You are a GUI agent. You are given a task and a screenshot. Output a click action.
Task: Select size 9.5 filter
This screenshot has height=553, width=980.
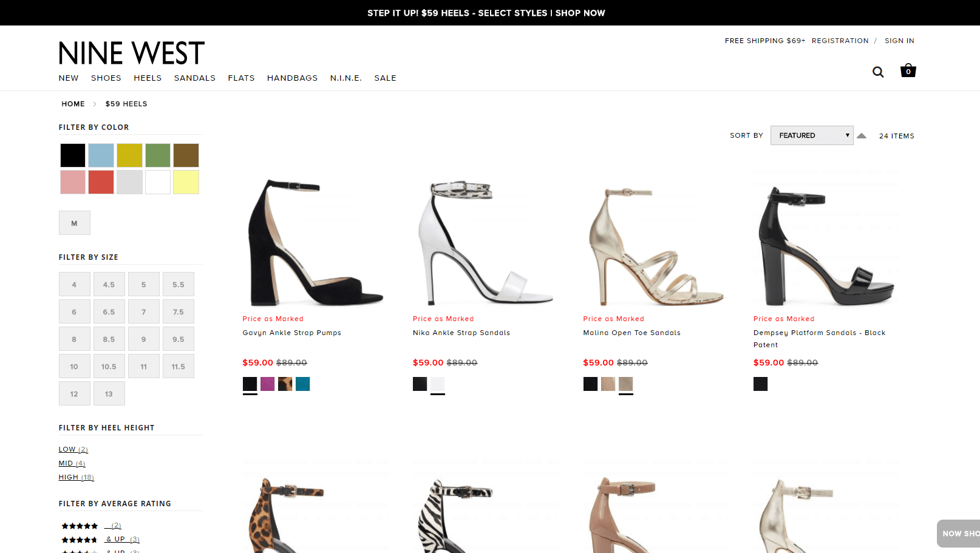(179, 339)
